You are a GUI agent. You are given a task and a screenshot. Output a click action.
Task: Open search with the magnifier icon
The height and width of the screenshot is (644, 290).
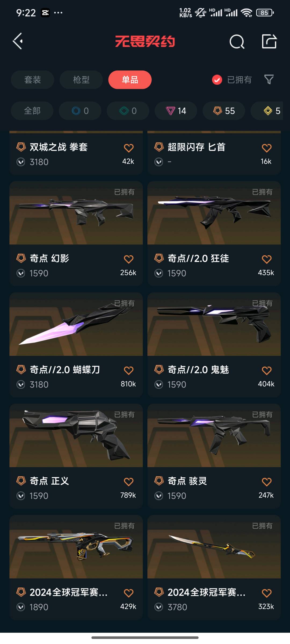pyautogui.click(x=237, y=42)
